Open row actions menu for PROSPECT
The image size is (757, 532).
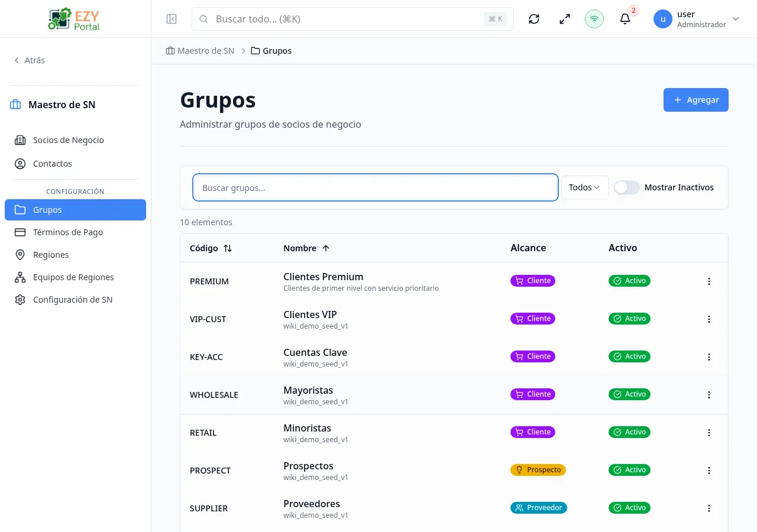coord(709,471)
